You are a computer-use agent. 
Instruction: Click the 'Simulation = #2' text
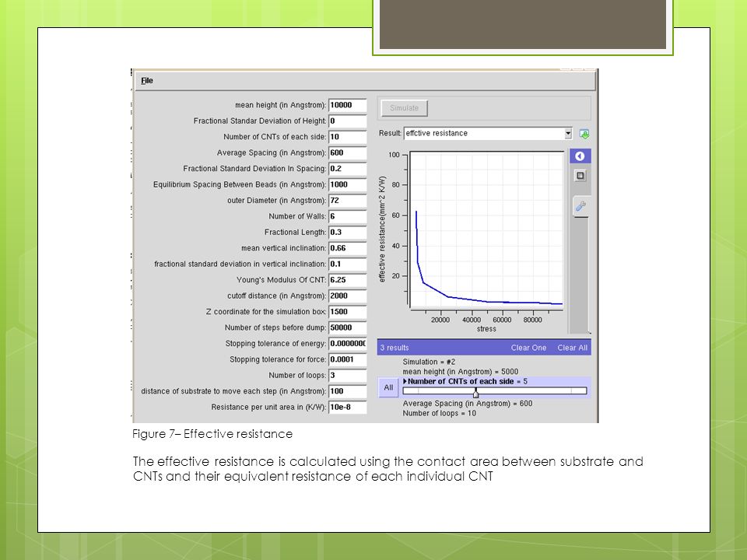429,362
